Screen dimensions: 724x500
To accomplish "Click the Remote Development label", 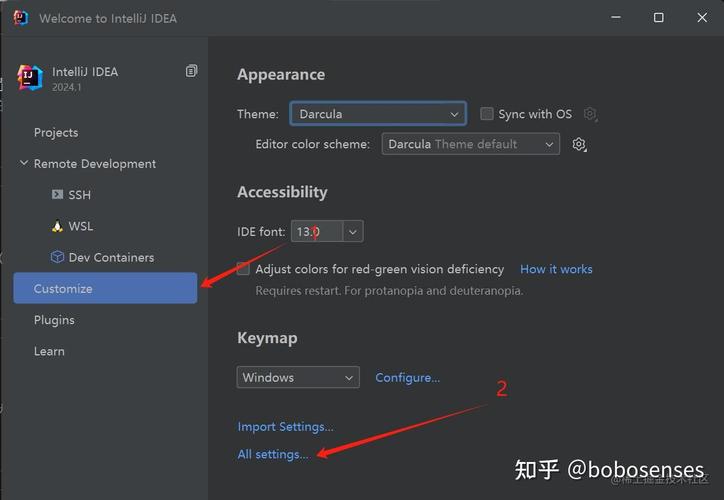I will coord(95,164).
